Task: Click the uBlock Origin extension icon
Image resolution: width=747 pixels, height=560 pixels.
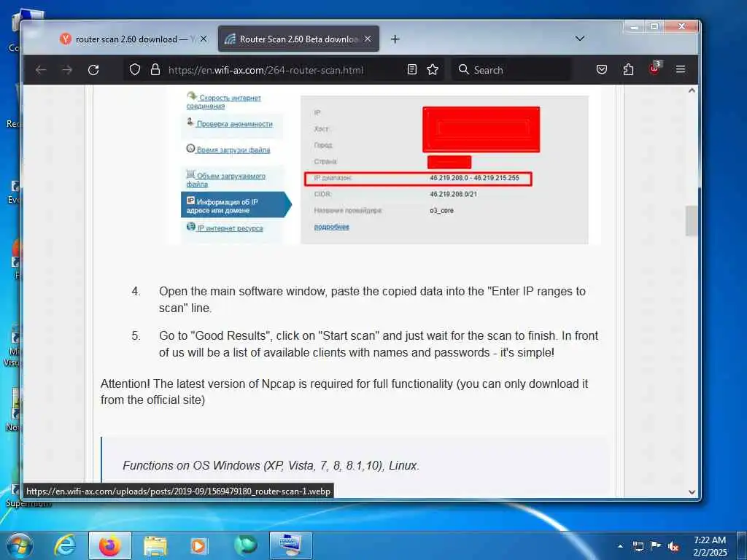Action: click(x=654, y=69)
